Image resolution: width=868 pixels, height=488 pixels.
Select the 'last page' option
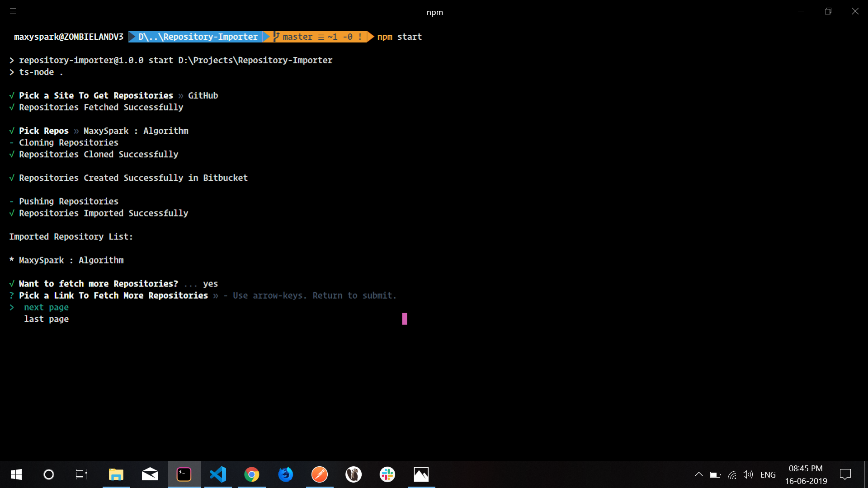pyautogui.click(x=46, y=319)
